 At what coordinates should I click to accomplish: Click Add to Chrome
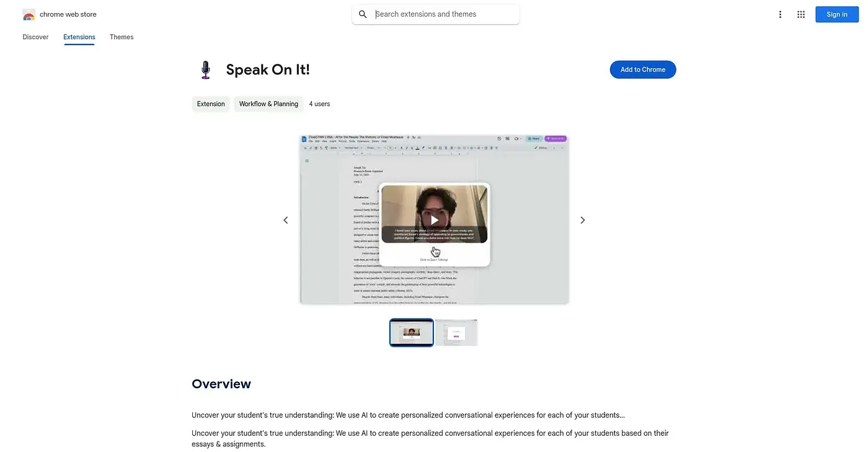coord(643,69)
